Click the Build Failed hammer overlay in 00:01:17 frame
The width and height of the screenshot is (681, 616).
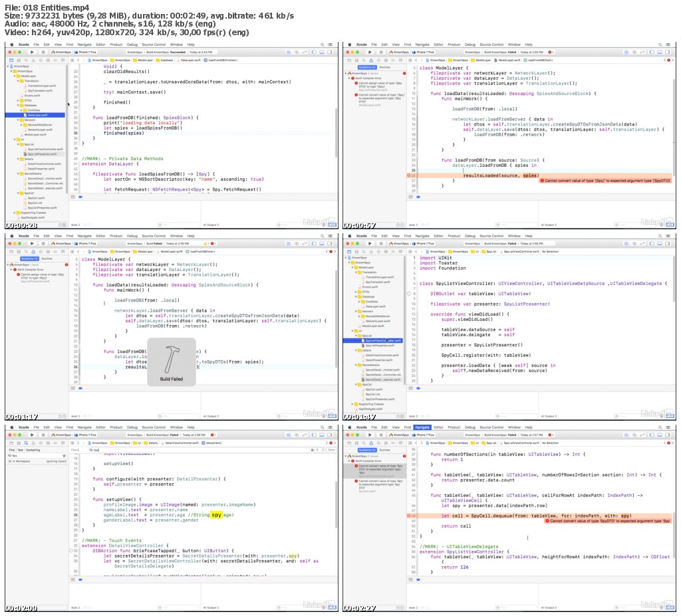pyautogui.click(x=171, y=362)
